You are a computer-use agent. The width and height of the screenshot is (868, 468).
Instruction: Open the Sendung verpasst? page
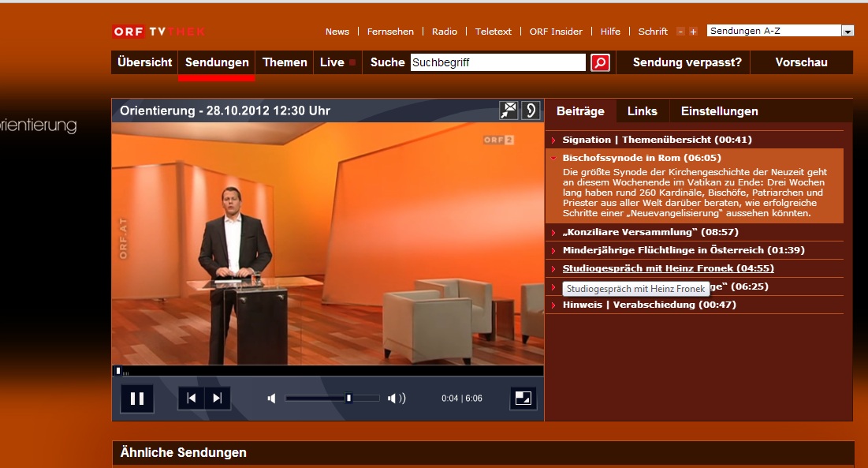687,62
